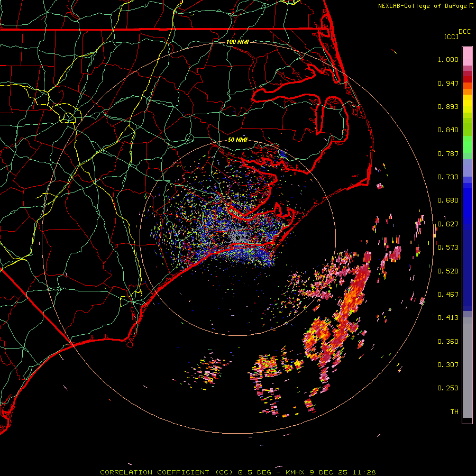The image size is (476, 476).
Task: Click the 0.573 color scale value
Action: click(448, 248)
